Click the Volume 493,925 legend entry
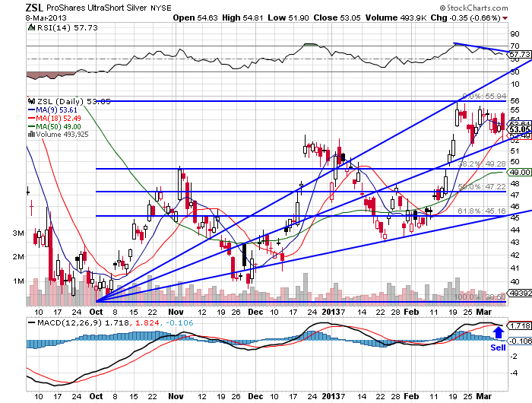 point(62,135)
